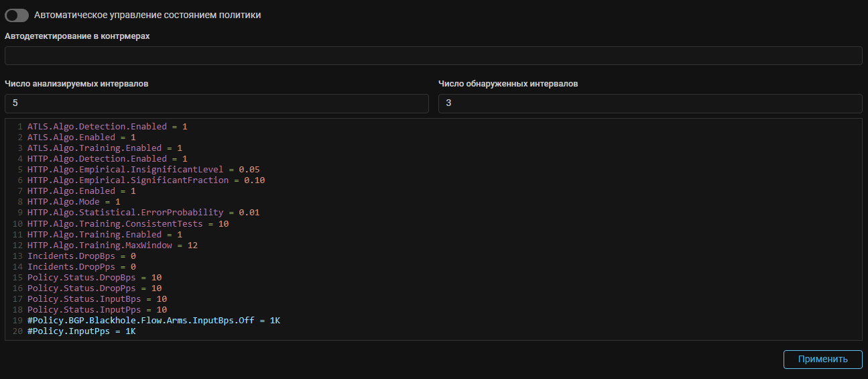Screen dimensions: 868x379
Task: Focus the Число обнаруженных интервалов field
Action: (x=649, y=103)
